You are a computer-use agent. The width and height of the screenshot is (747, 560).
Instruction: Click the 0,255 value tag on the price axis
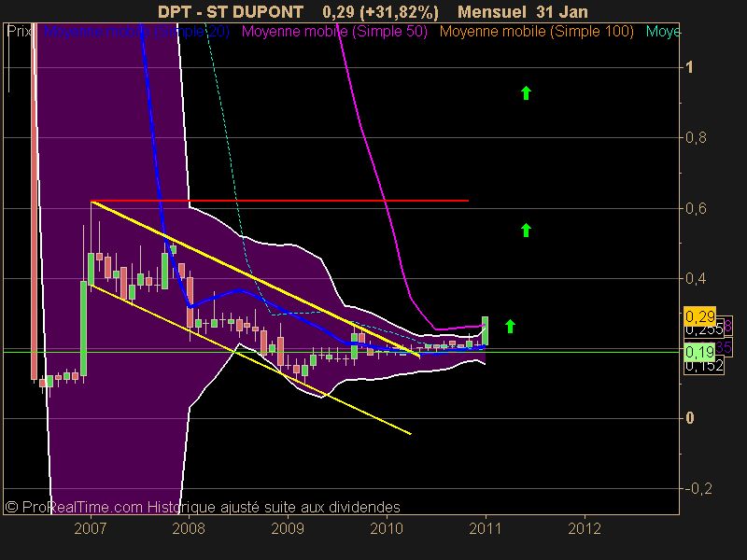click(x=704, y=329)
